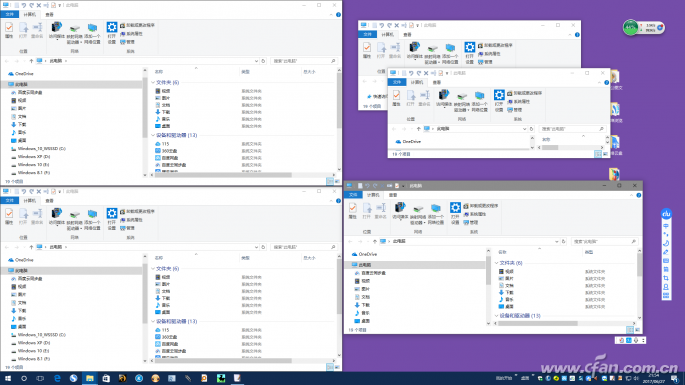Click 系统属性 in upper-left window ribbon
This screenshot has width=685, height=385.
click(131, 34)
